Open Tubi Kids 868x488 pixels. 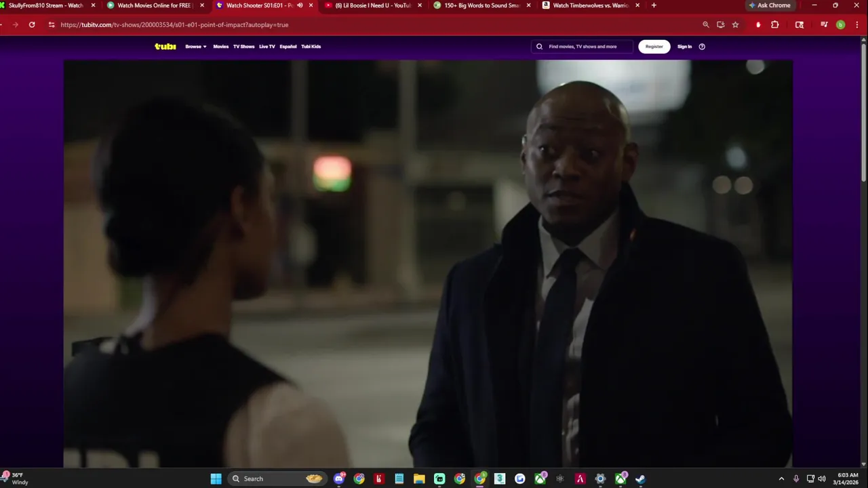coord(311,47)
